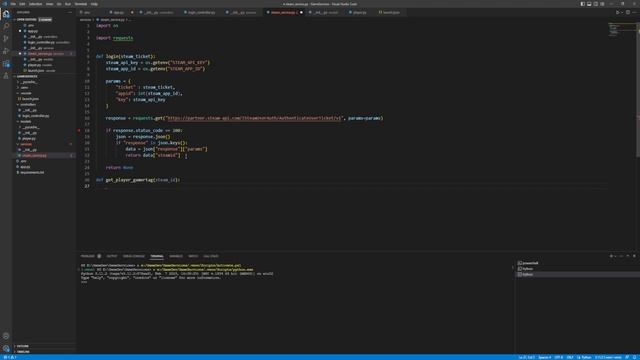Open the Source Control view

tap(6, 38)
